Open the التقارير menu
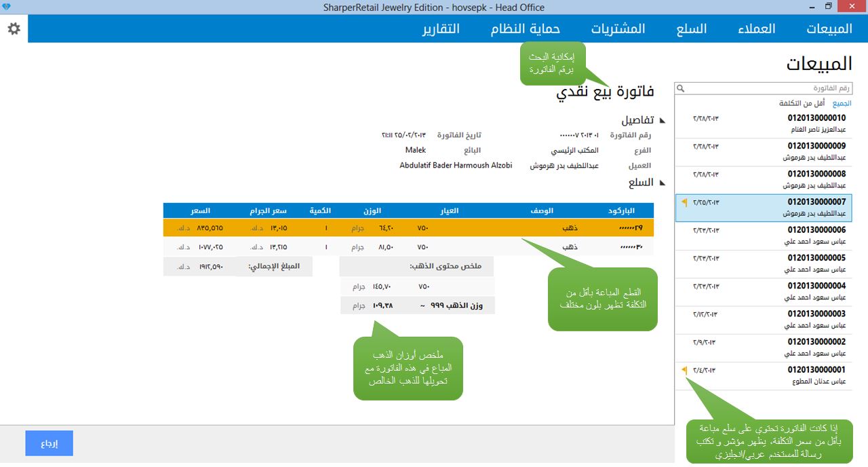 tap(441, 29)
